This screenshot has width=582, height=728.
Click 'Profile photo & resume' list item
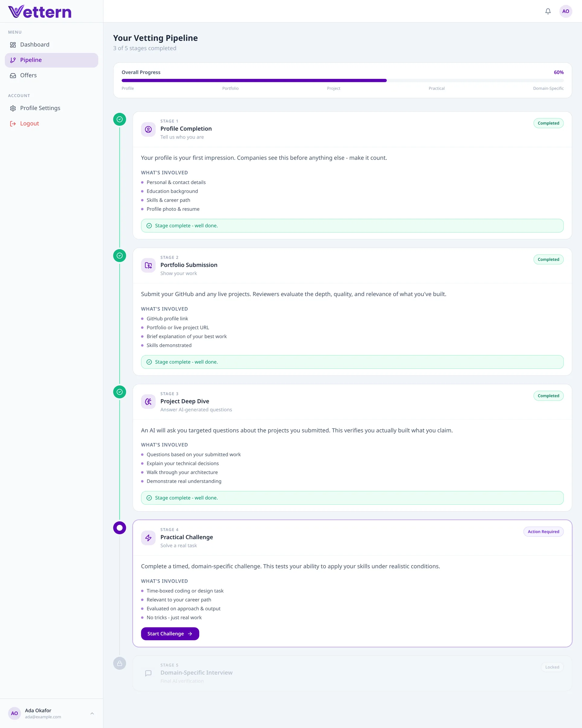173,209
